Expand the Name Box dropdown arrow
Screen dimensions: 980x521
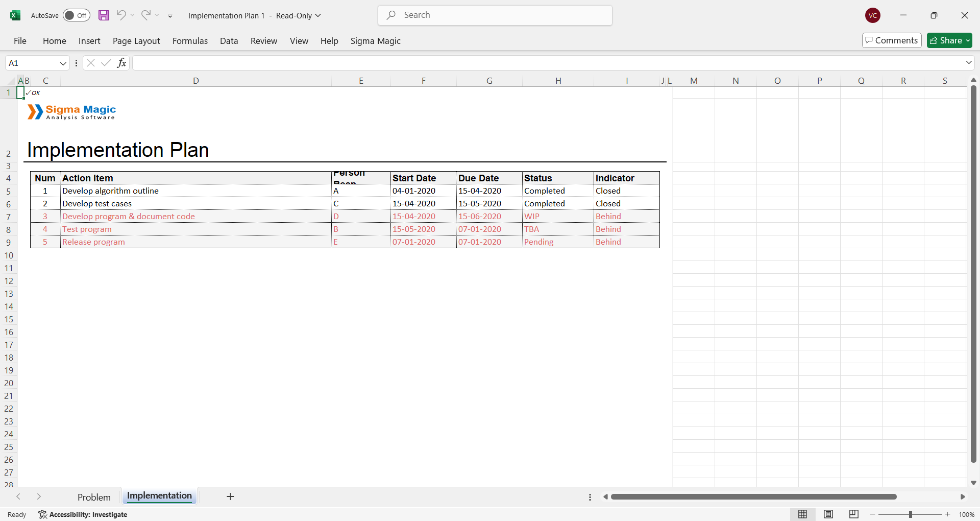(x=63, y=63)
